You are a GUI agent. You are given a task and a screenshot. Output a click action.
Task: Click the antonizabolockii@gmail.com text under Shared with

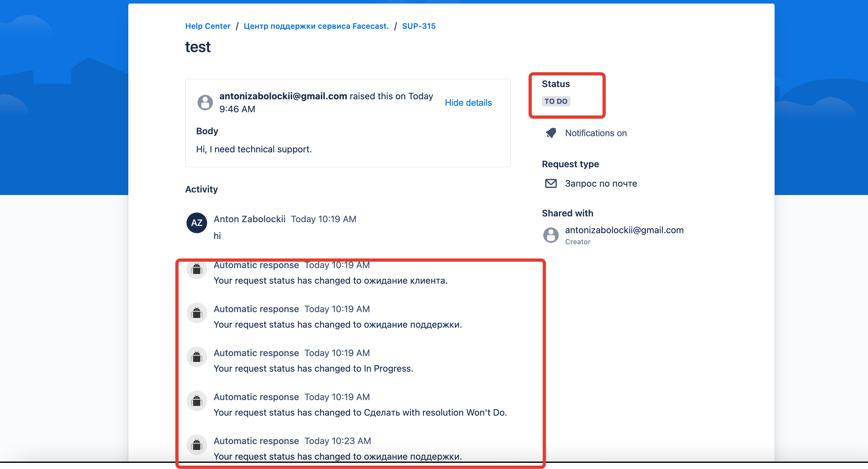click(x=624, y=230)
